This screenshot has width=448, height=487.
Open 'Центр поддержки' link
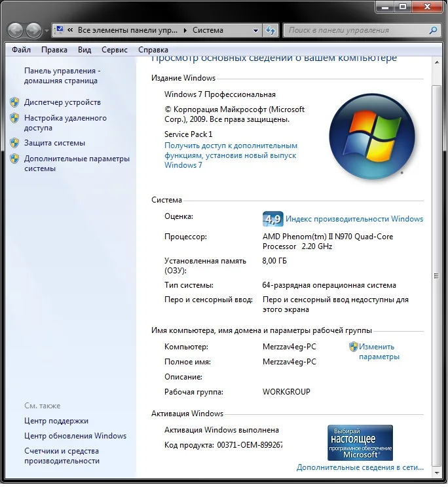(x=56, y=421)
